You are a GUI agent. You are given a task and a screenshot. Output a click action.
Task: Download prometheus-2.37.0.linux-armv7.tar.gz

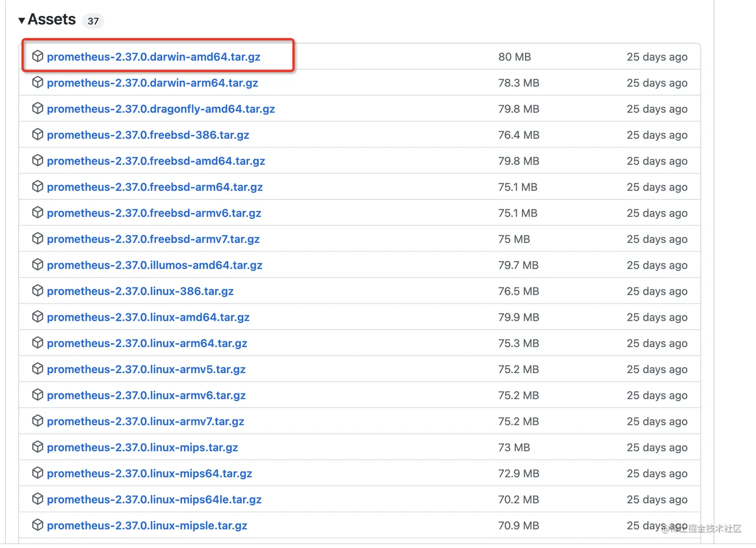pos(145,421)
